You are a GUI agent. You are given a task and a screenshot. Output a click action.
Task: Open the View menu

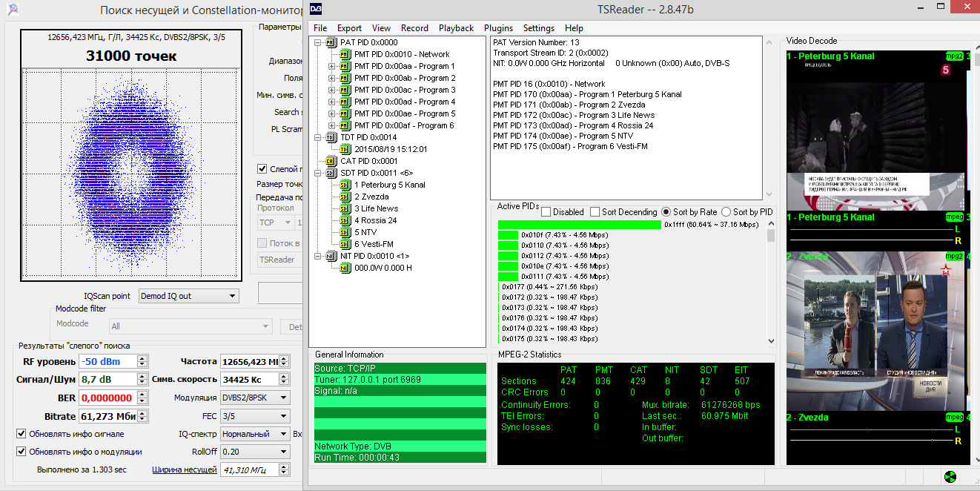382,28
